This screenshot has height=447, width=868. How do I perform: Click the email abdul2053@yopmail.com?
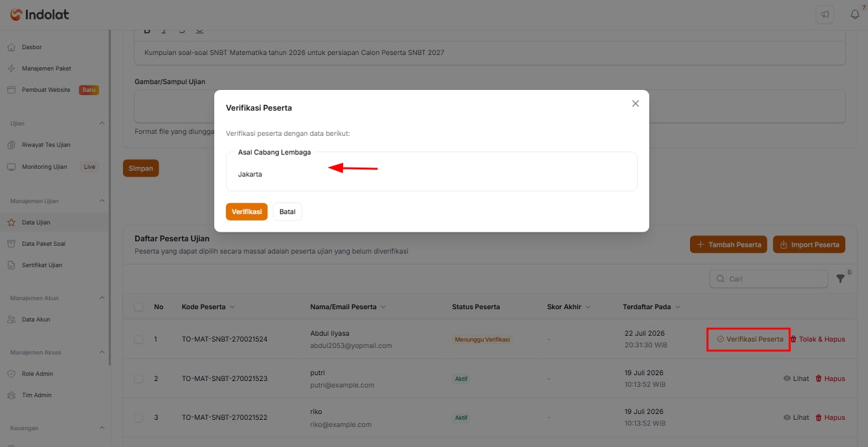point(351,346)
